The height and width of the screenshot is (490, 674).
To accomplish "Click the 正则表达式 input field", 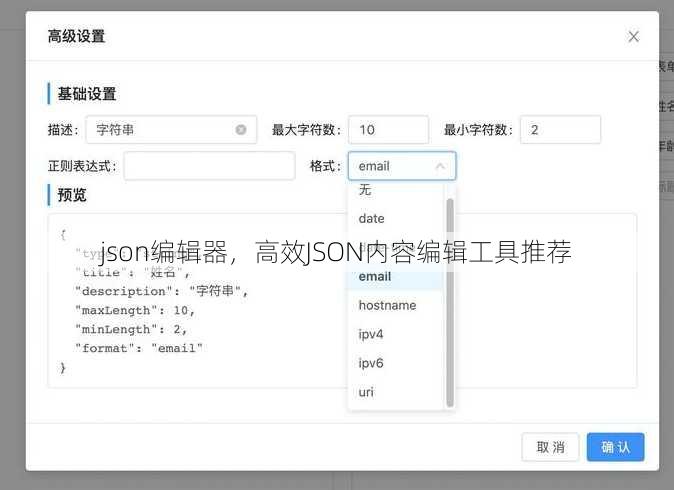I will tap(209, 165).
